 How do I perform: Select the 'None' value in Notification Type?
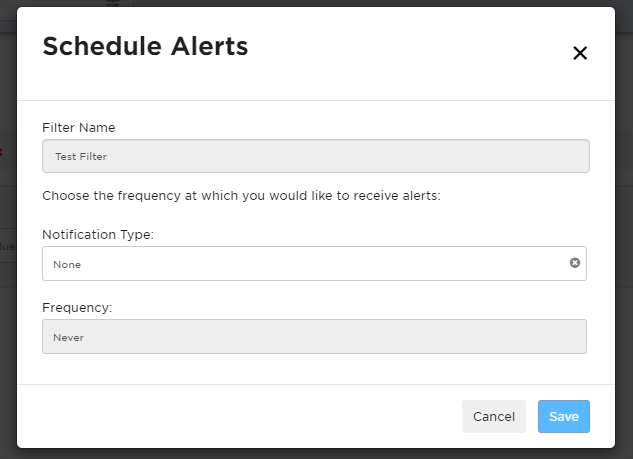[x=67, y=264]
